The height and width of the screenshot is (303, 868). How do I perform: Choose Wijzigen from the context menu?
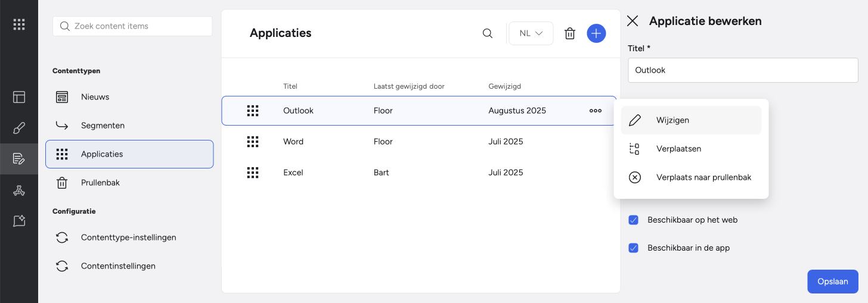(691, 120)
